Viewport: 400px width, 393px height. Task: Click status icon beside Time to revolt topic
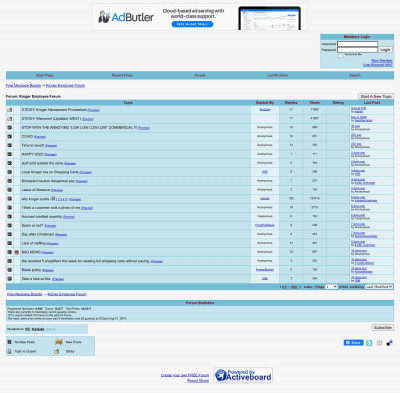[x=10, y=145]
